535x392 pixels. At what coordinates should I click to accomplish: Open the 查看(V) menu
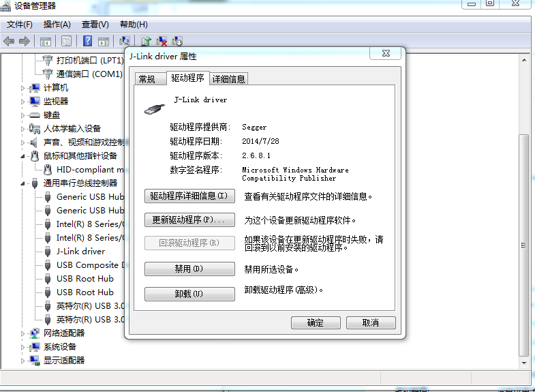point(95,25)
